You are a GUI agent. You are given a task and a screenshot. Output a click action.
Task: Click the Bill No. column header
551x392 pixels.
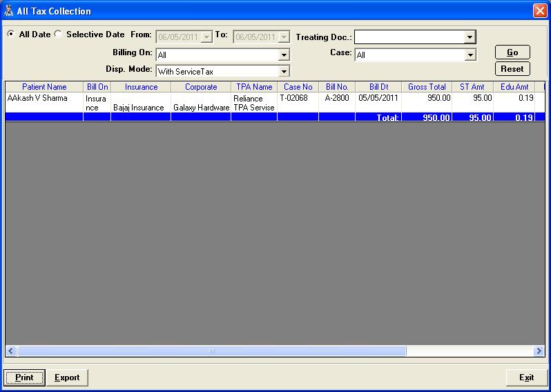coord(337,87)
